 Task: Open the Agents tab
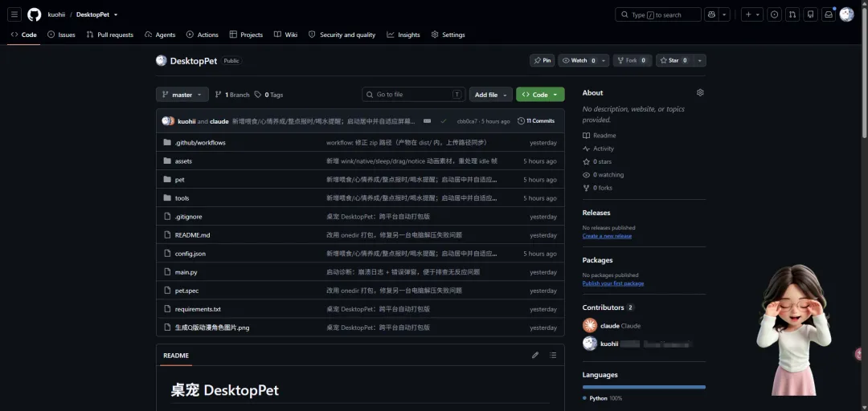click(160, 35)
